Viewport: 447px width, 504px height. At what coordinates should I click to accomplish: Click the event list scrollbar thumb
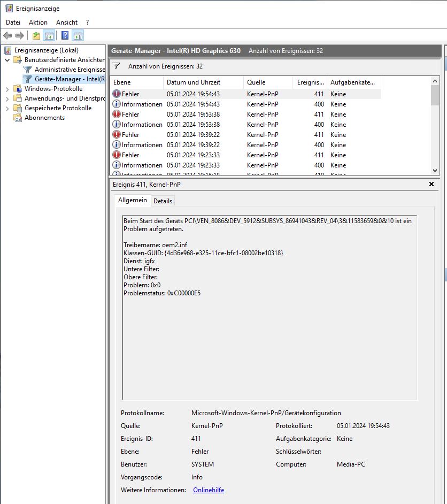435,95
